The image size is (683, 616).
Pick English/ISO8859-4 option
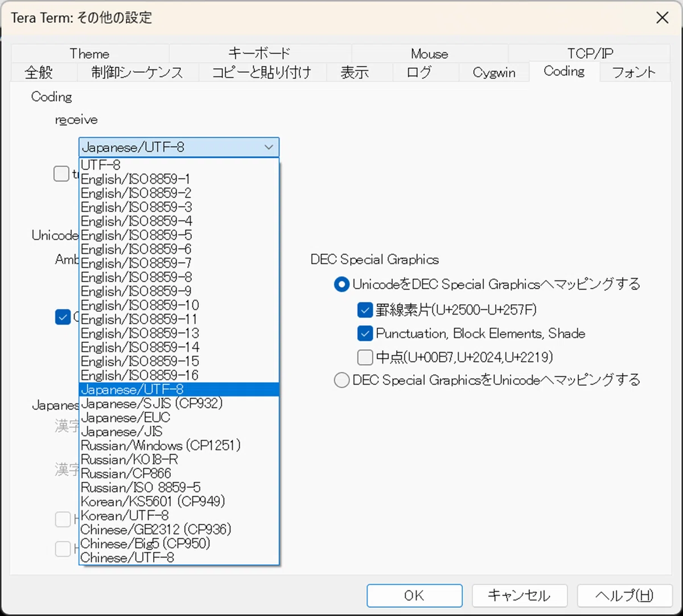pyautogui.click(x=179, y=221)
